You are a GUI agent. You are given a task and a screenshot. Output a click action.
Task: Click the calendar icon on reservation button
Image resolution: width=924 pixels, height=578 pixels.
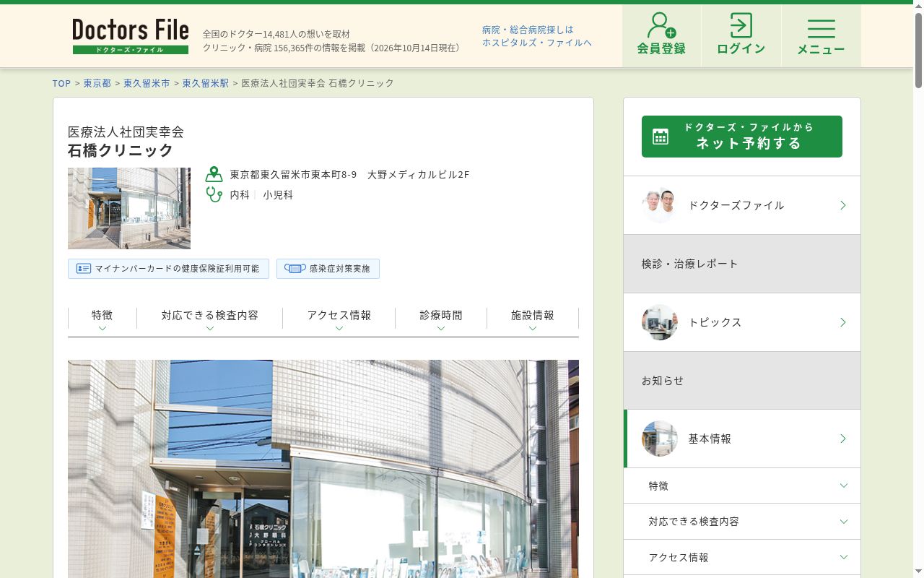point(661,137)
